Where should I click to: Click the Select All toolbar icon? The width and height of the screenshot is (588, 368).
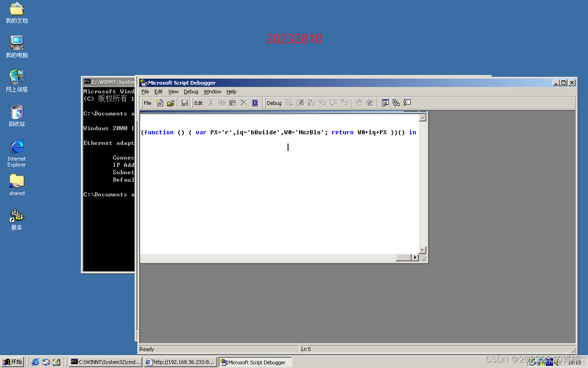(255, 103)
